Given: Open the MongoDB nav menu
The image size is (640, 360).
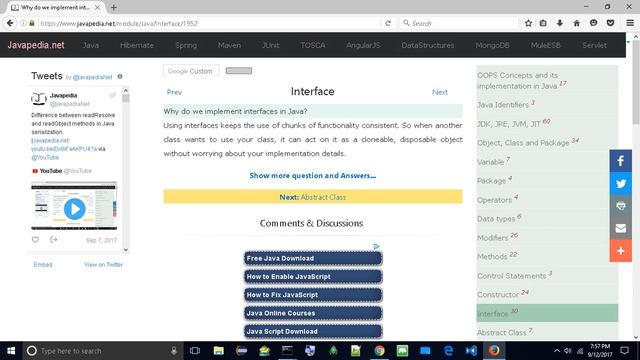Looking at the screenshot, I should tap(492, 45).
